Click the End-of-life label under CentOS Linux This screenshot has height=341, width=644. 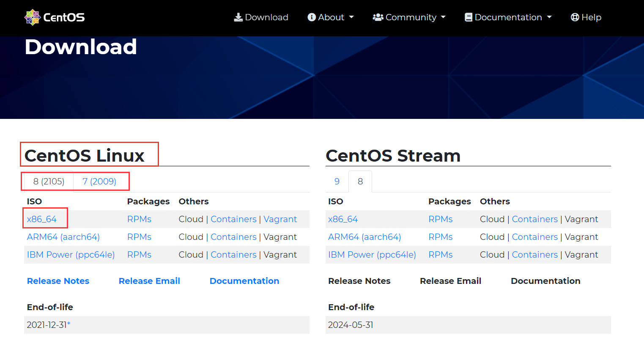click(50, 307)
